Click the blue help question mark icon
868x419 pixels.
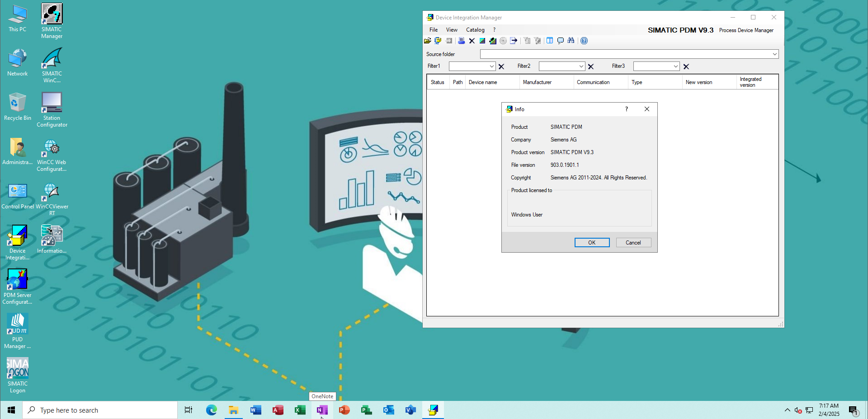[x=584, y=41]
